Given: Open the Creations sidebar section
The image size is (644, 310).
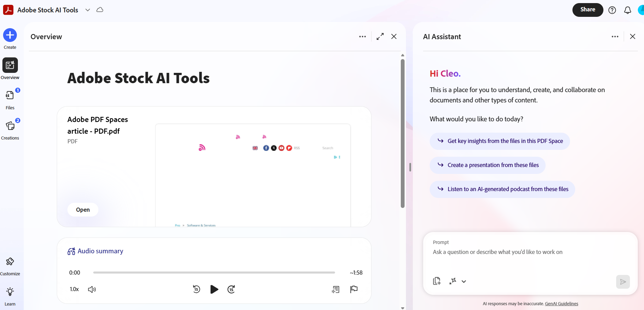Looking at the screenshot, I should 10,129.
